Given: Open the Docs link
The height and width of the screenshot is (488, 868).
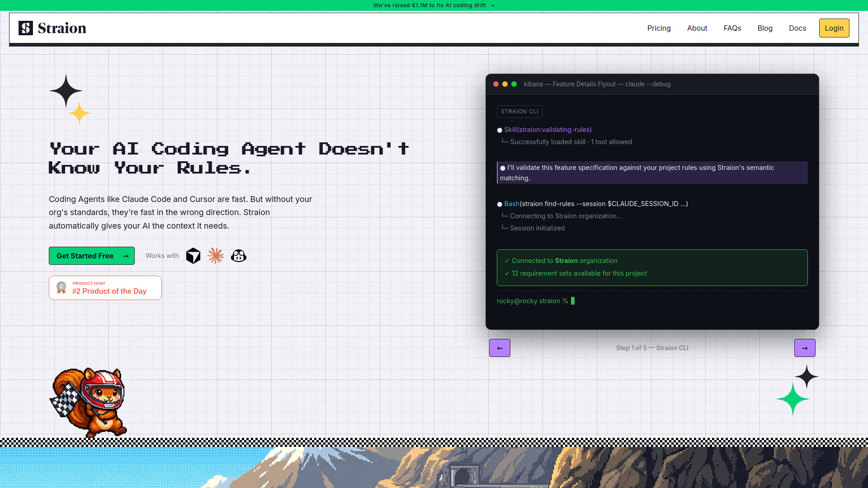Looking at the screenshot, I should pyautogui.click(x=797, y=28).
